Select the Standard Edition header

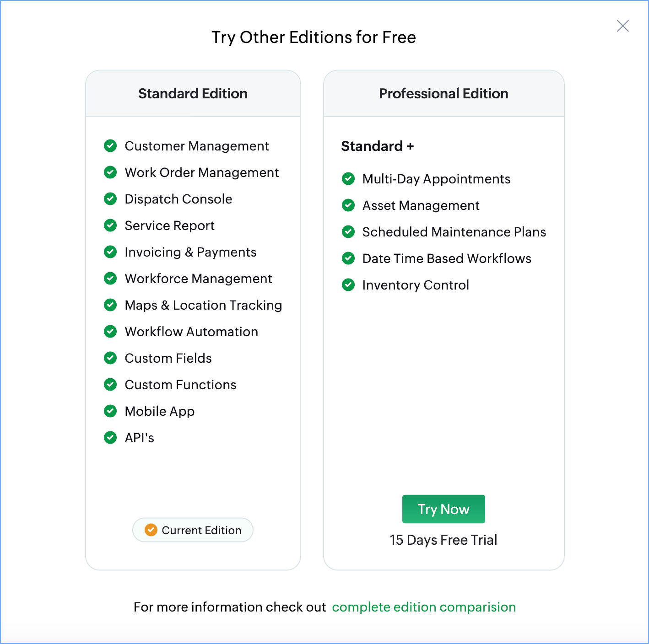pyautogui.click(x=193, y=94)
